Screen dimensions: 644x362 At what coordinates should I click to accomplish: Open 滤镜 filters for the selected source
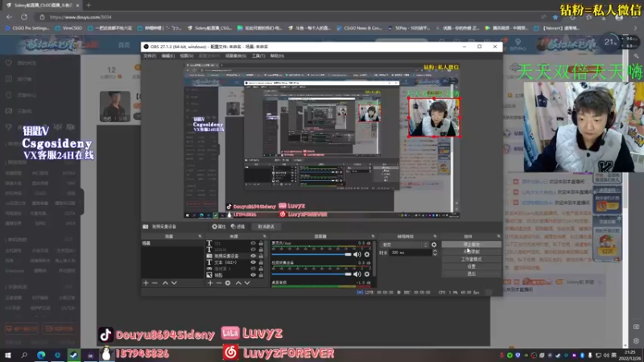coord(237,227)
